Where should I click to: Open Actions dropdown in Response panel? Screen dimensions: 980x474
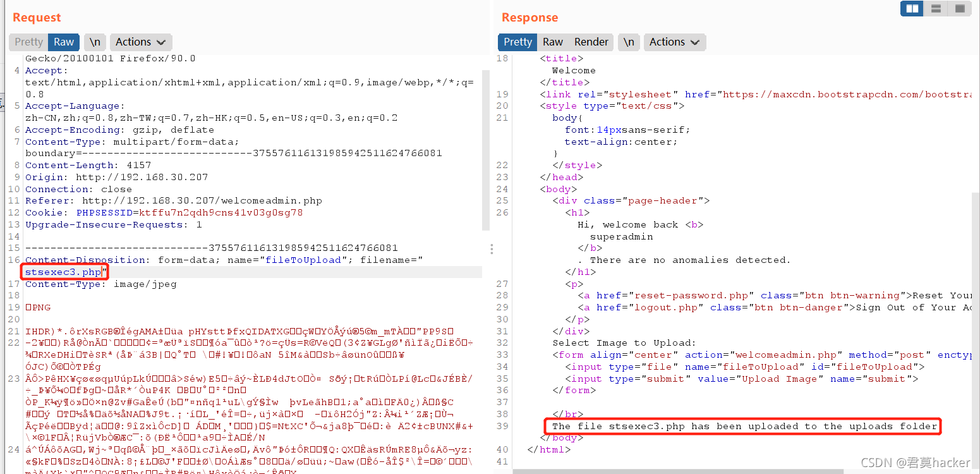pyautogui.click(x=674, y=42)
